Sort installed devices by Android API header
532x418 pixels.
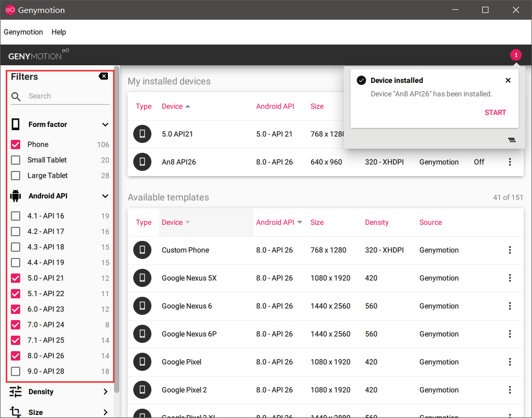(x=275, y=107)
